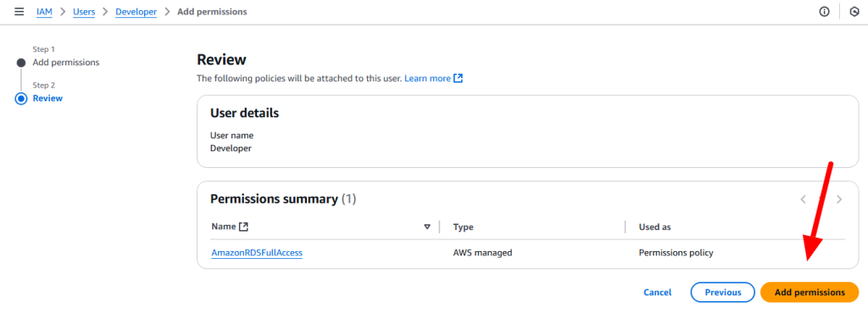Select the Step 1 Add permissions indicator
The height and width of the screenshot is (314, 868).
coord(21,63)
